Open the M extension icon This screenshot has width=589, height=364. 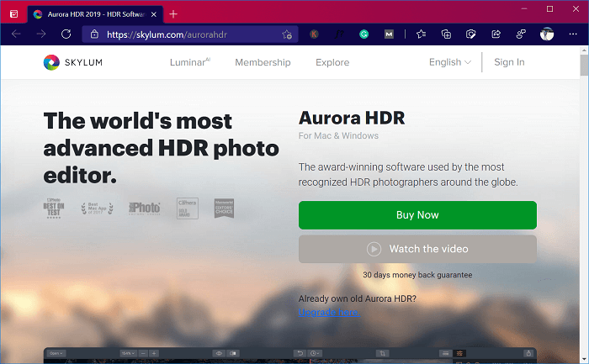pyautogui.click(x=389, y=34)
